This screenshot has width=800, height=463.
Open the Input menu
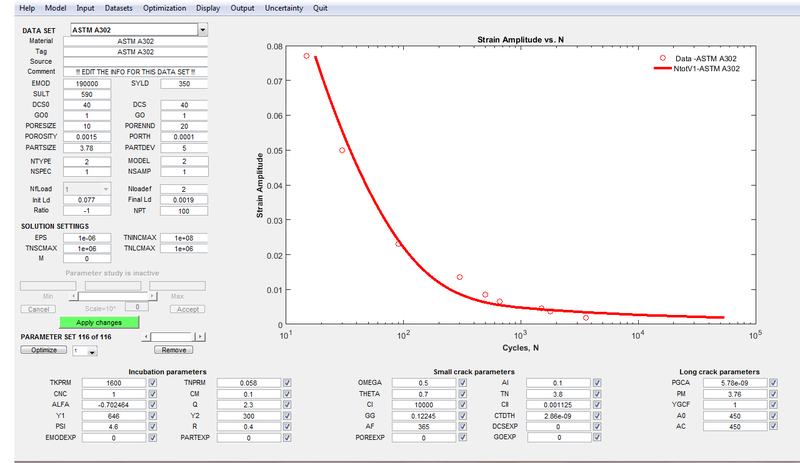85,8
